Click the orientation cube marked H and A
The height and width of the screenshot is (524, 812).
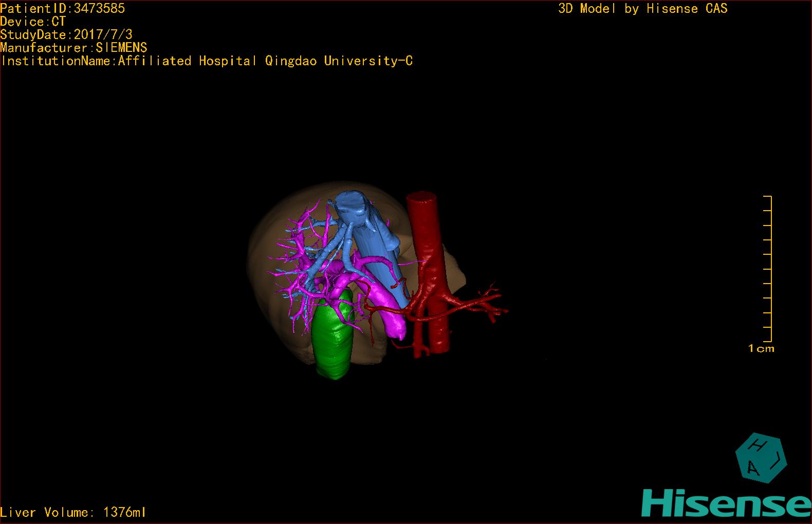point(761,459)
